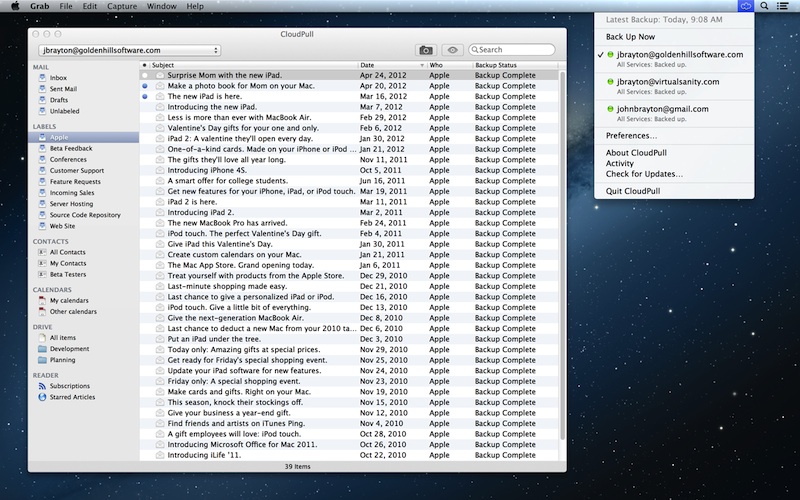Open the account selector dropdown
Image resolution: width=800 pixels, height=500 pixels.
(128, 50)
